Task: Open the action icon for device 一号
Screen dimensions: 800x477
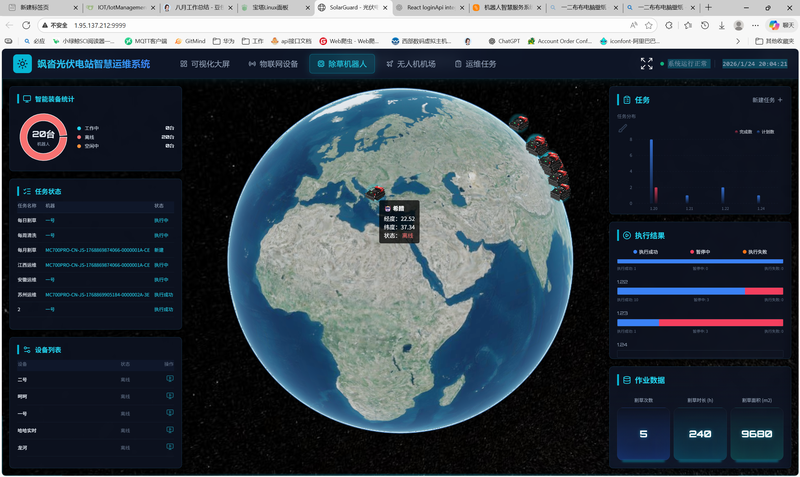Action: tap(170, 413)
